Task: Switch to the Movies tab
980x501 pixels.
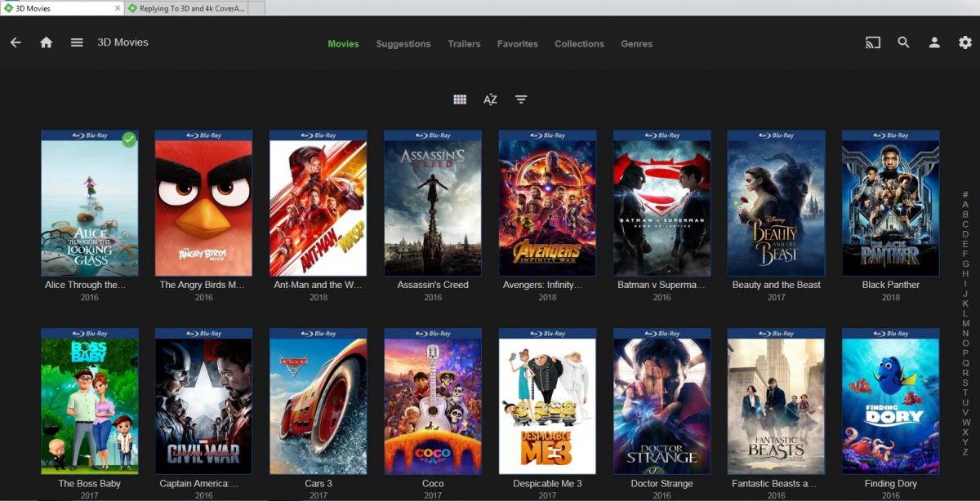Action: click(343, 44)
